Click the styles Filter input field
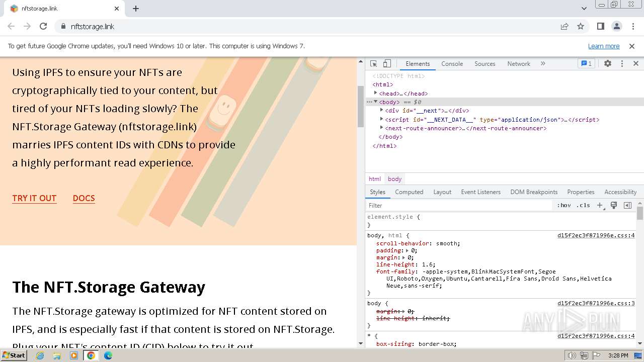The image size is (644, 362). click(459, 205)
